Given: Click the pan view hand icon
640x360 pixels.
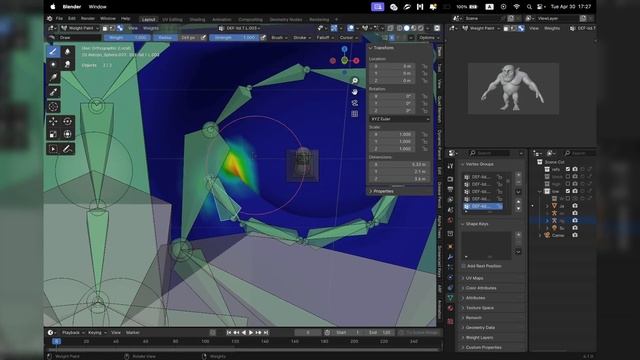Looking at the screenshot, I should (x=355, y=92).
